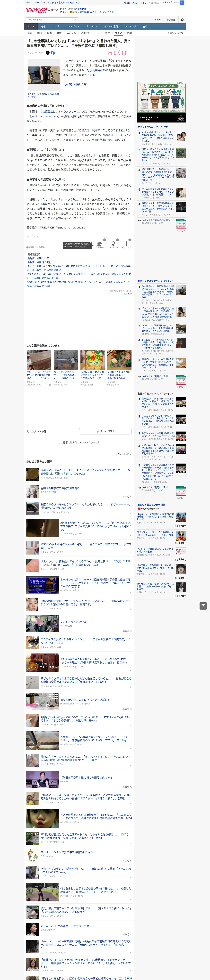The image size is (210, 980).
Task: Open the 自称地味顔女性 natural makeup article
Action: pyautogui.click(x=86, y=603)
